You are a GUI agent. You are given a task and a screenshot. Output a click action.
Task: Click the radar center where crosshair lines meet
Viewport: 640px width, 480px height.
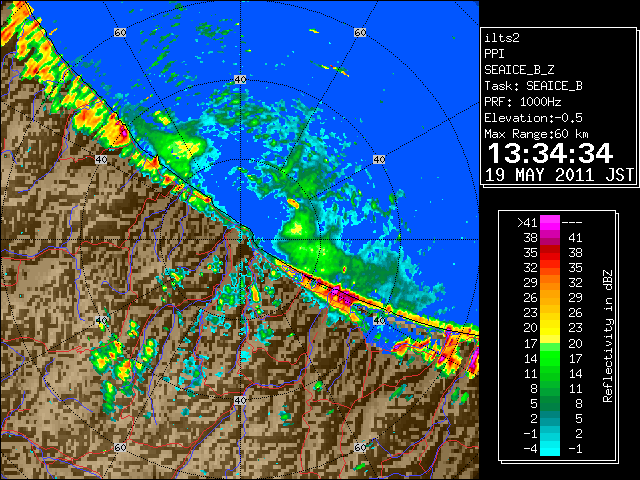tap(240, 240)
